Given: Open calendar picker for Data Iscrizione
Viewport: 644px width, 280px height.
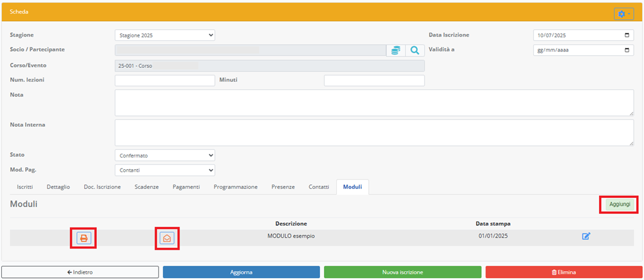Looking at the screenshot, I should (627, 35).
